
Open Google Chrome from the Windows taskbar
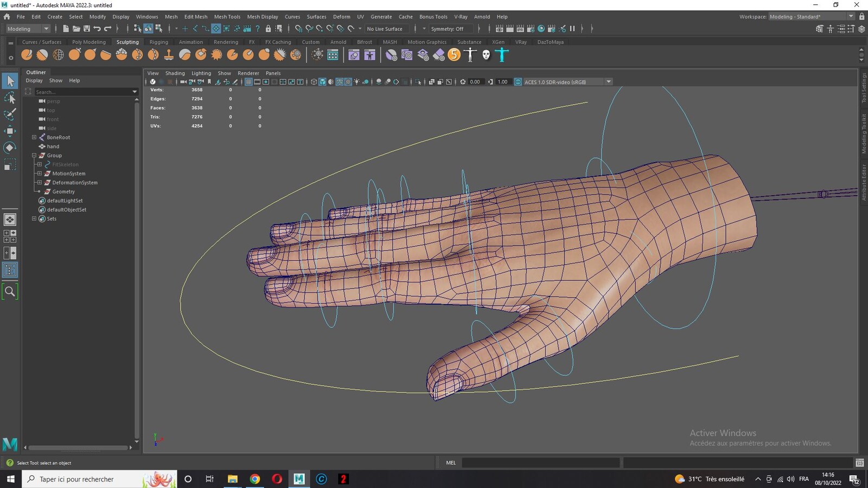tap(254, 479)
